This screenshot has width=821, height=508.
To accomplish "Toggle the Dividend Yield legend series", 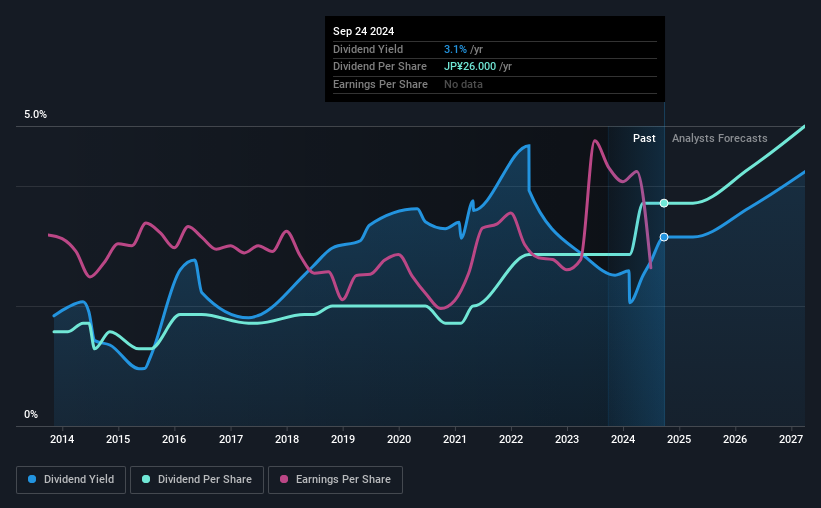I will 71,480.
